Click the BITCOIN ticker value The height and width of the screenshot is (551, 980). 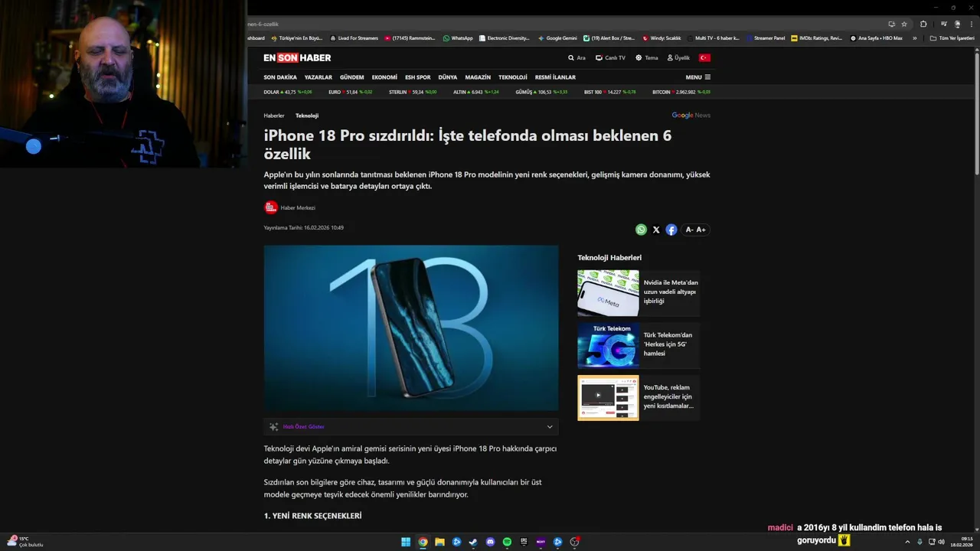[685, 92]
